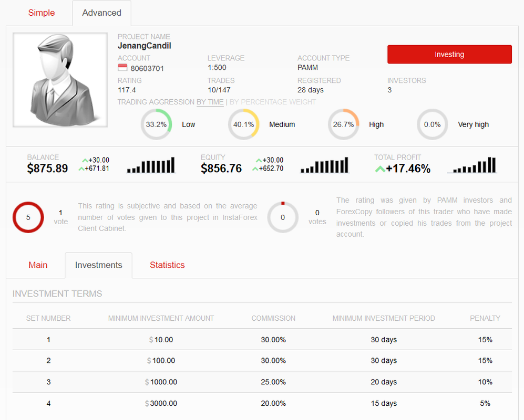Click the equity bar chart icon
The width and height of the screenshot is (524, 420).
[325, 165]
